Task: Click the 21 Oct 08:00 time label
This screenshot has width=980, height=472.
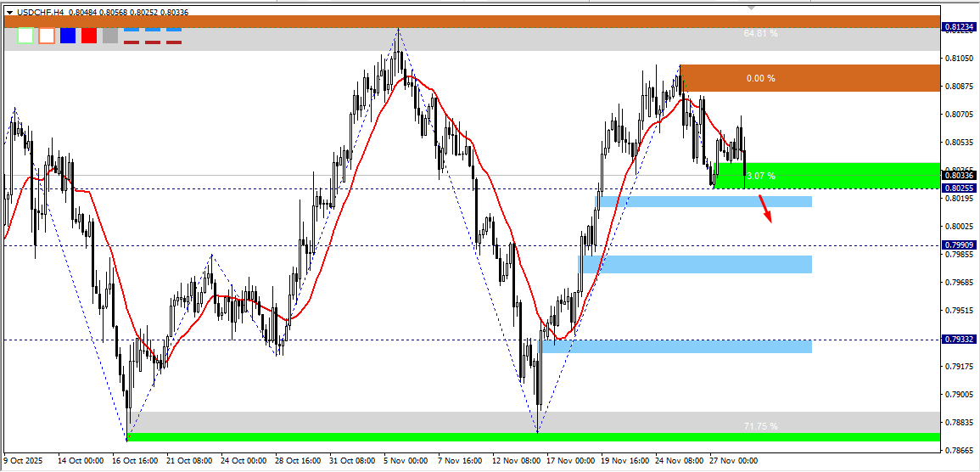Action: [188, 461]
